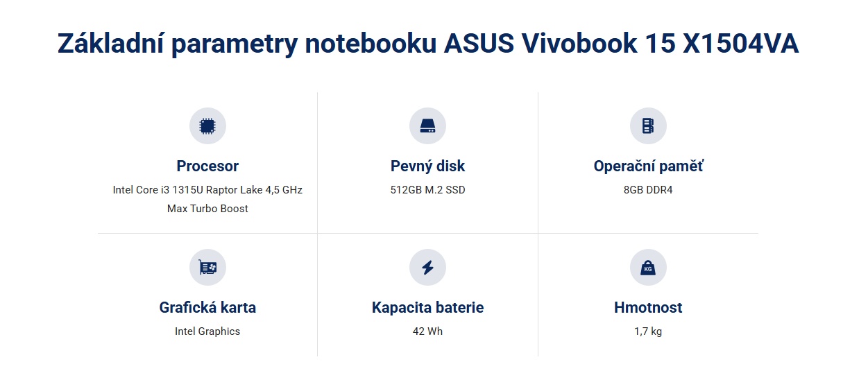Click the Procesor heading
The image size is (868, 389).
[207, 166]
